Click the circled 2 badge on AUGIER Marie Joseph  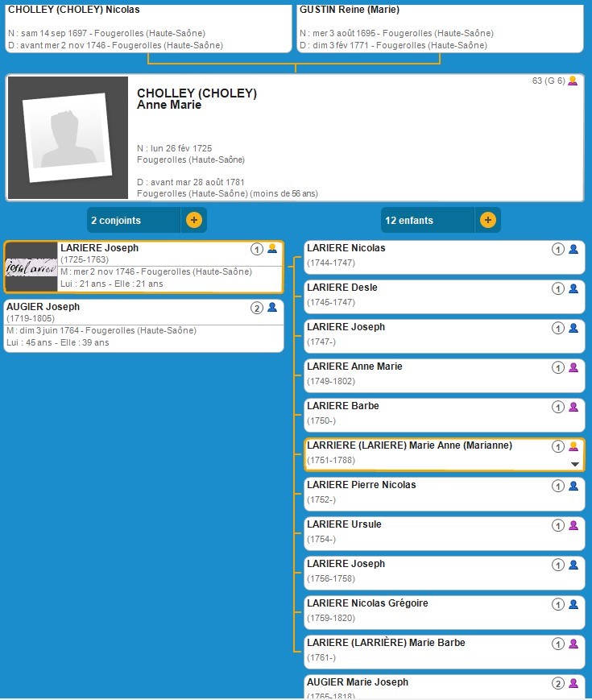click(557, 683)
